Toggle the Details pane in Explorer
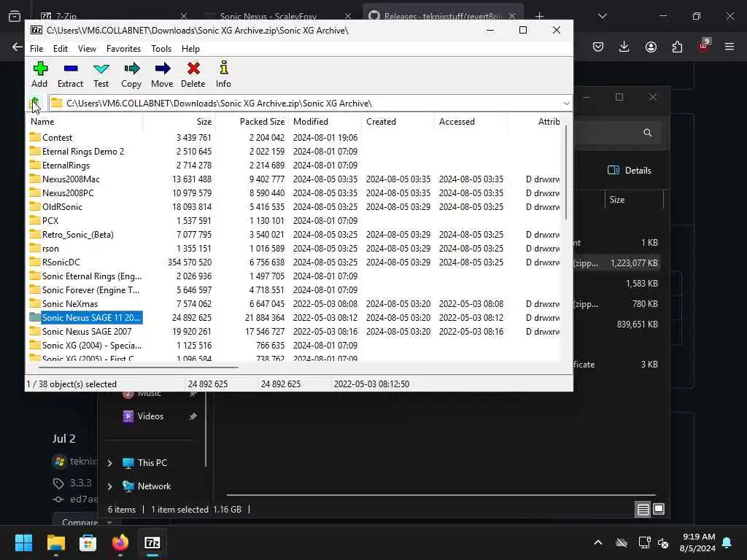The image size is (747, 560). point(630,171)
